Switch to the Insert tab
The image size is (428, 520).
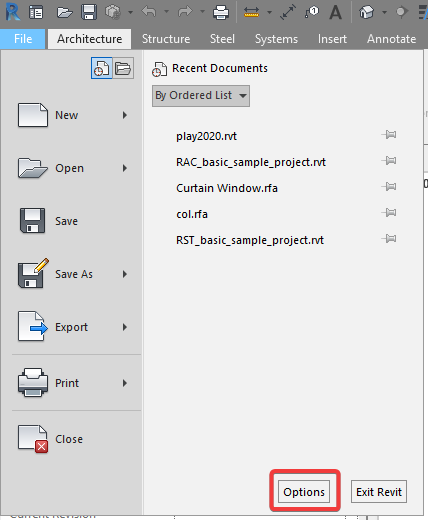pyautogui.click(x=332, y=39)
